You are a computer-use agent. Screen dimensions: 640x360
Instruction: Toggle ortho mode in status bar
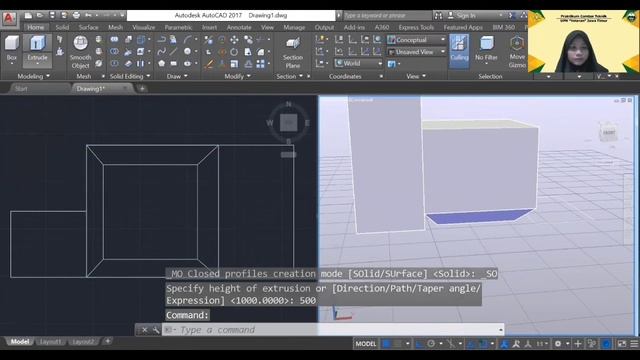click(419, 344)
